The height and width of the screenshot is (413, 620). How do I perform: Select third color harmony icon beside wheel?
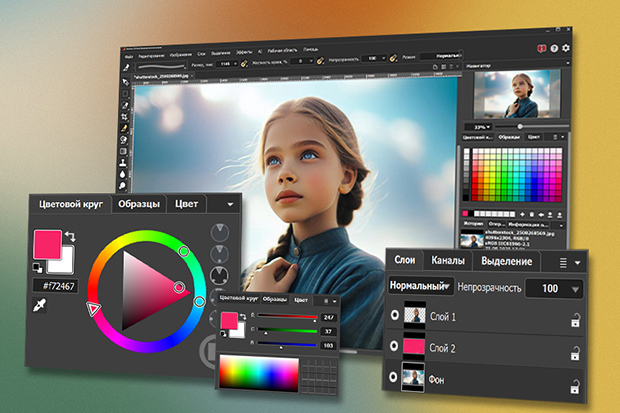[x=219, y=275]
